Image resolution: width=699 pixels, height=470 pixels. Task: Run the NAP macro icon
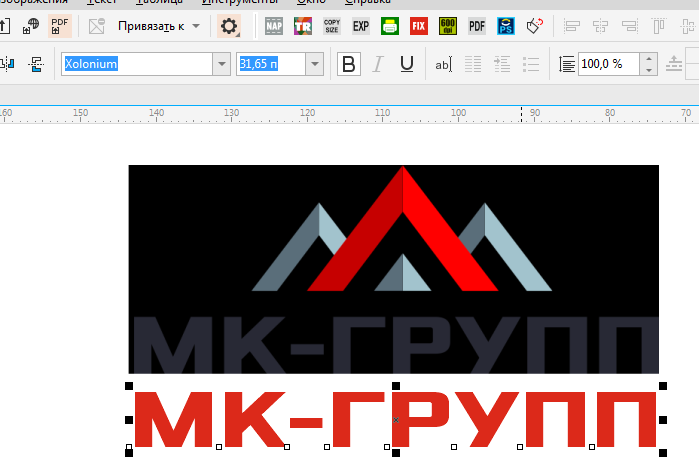(x=274, y=26)
